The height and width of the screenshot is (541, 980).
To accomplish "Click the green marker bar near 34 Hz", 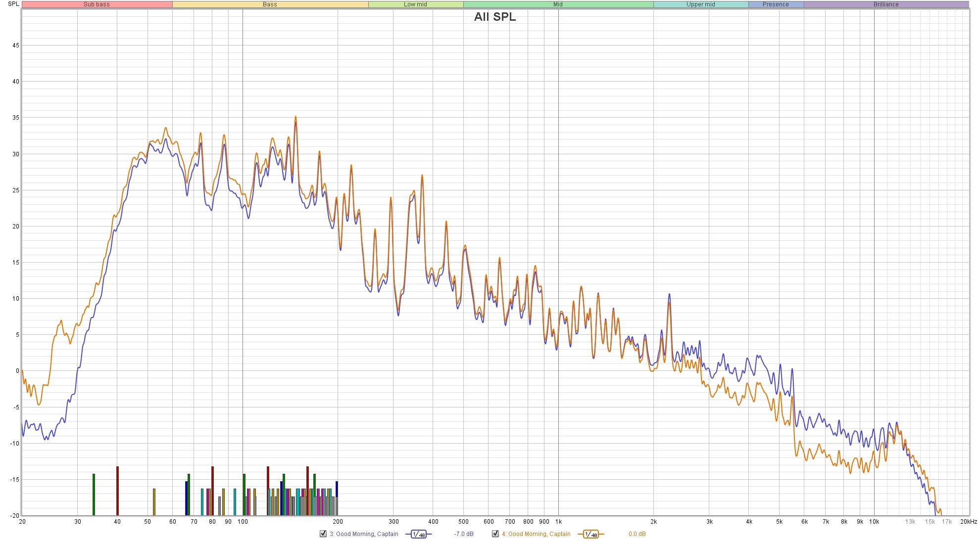I will [94, 494].
